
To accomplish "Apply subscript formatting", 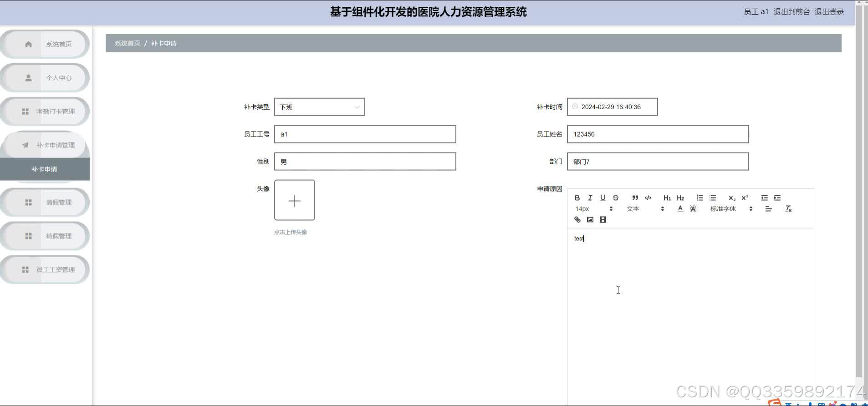I will [732, 198].
